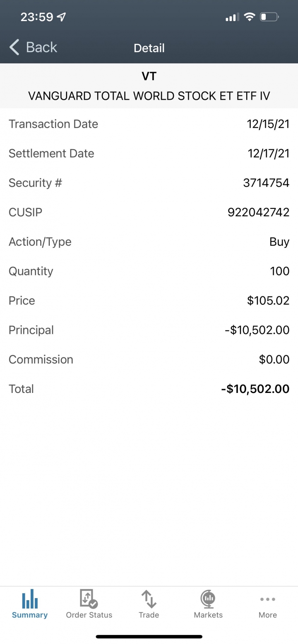The height and width of the screenshot is (644, 298).
Task: Tap the battery indicator in status bar
Action: (269, 17)
